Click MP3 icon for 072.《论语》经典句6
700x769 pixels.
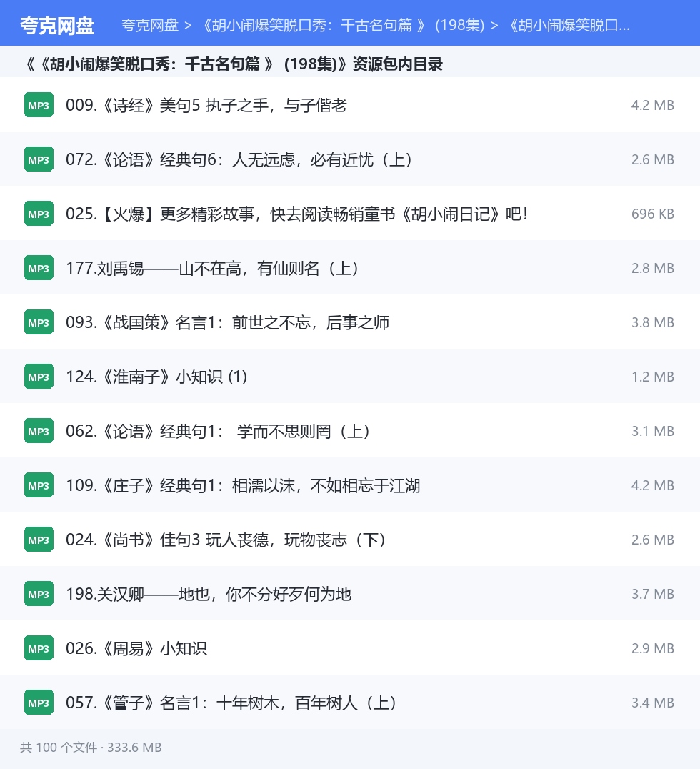[39, 159]
